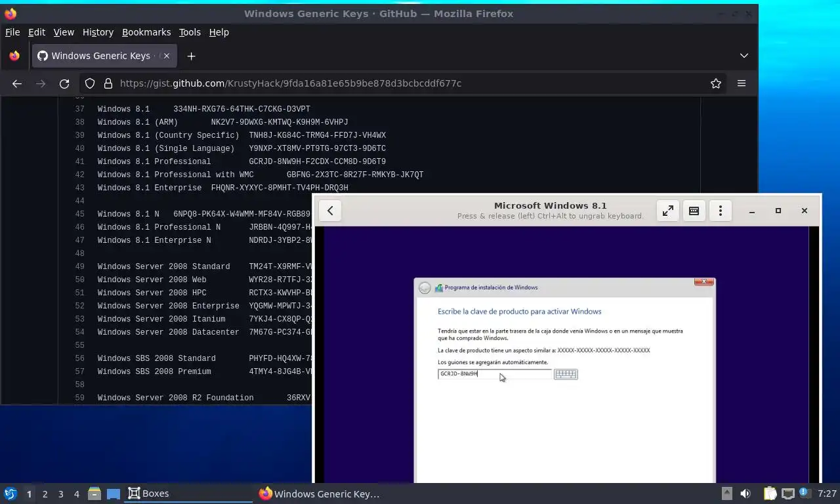
Task: Open the Firefox application hamburger menu
Action: point(742,83)
